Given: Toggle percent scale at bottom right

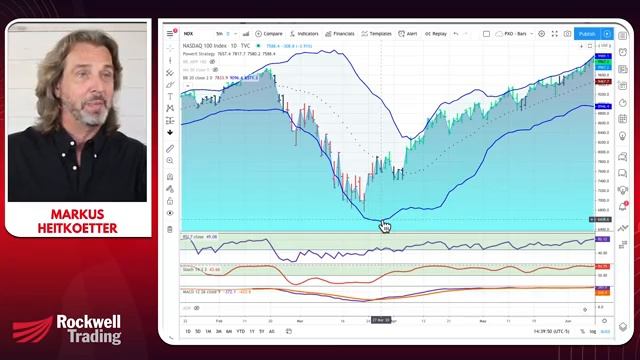Looking at the screenshot, I should click(582, 331).
